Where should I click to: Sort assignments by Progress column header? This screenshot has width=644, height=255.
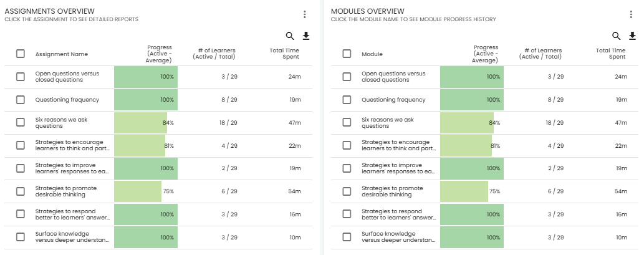tap(159, 54)
